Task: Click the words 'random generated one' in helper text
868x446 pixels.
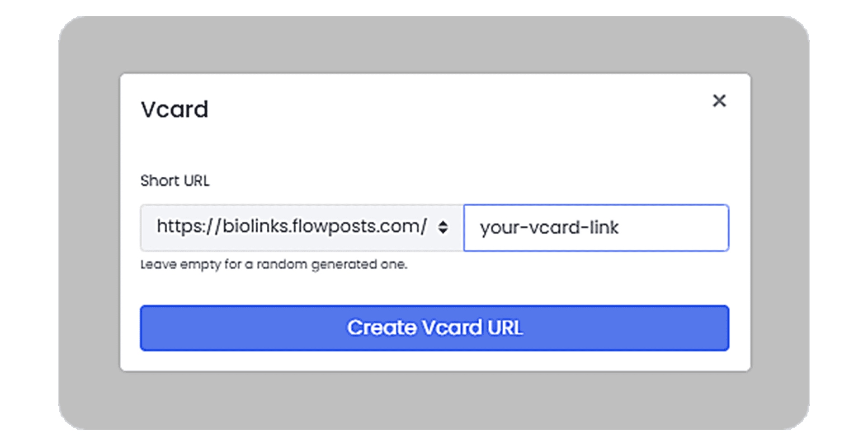Action: pos(332,264)
